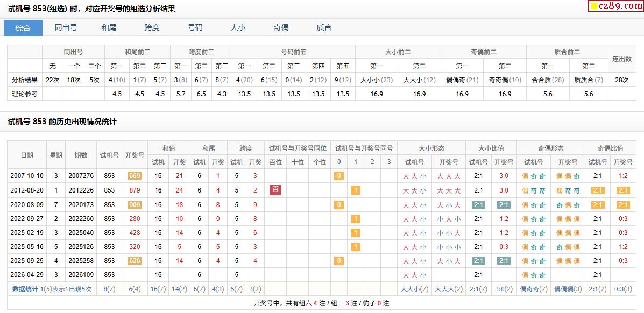The image size is (644, 313).
Task: Select the 综合 tab
Action: [23, 28]
